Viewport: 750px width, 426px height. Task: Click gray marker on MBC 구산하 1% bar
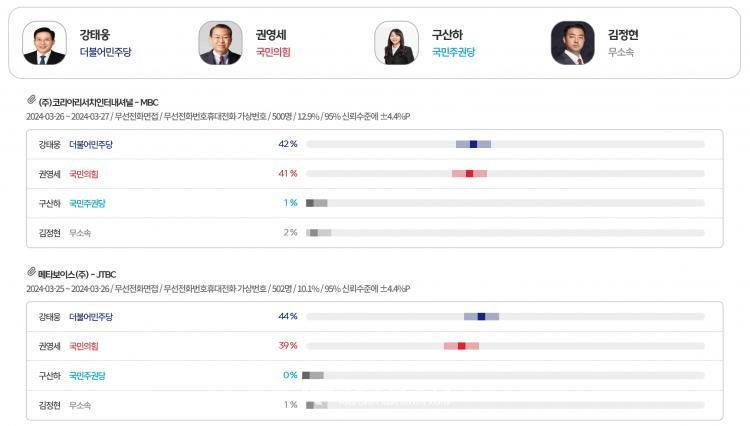point(310,203)
